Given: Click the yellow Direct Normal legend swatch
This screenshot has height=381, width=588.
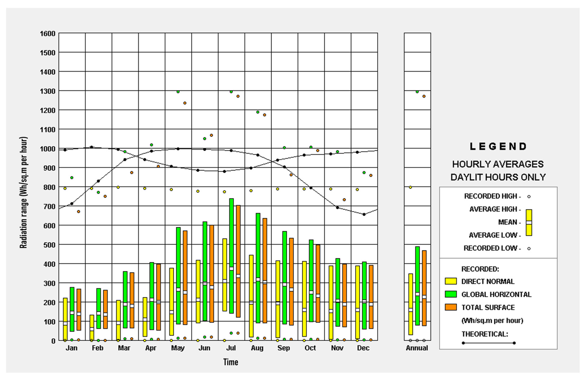Looking at the screenshot, I should tap(450, 281).
